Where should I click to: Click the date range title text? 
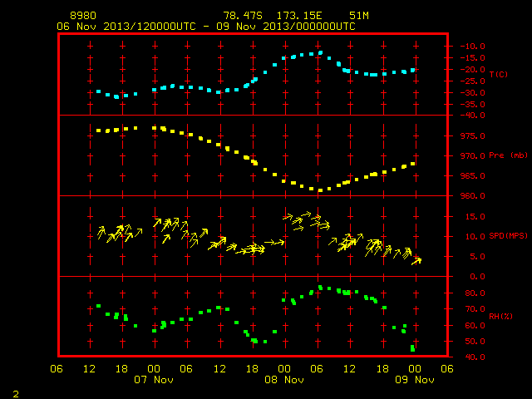pos(206,27)
